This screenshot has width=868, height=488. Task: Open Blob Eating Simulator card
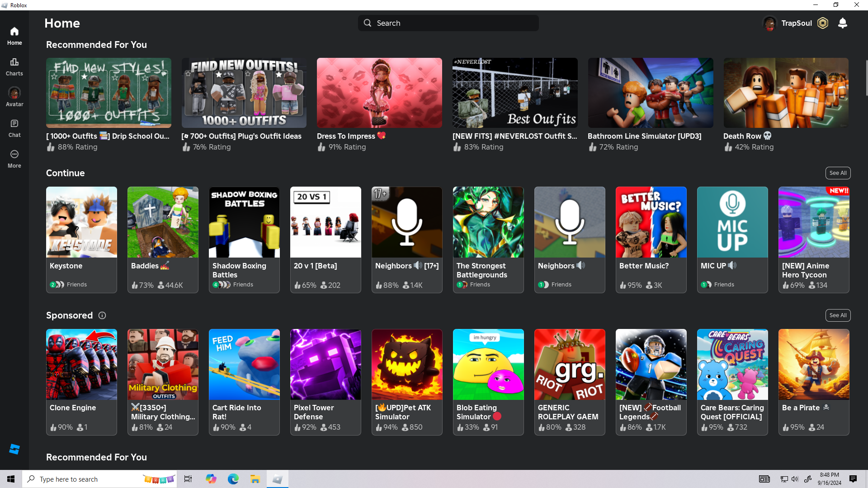point(488,382)
